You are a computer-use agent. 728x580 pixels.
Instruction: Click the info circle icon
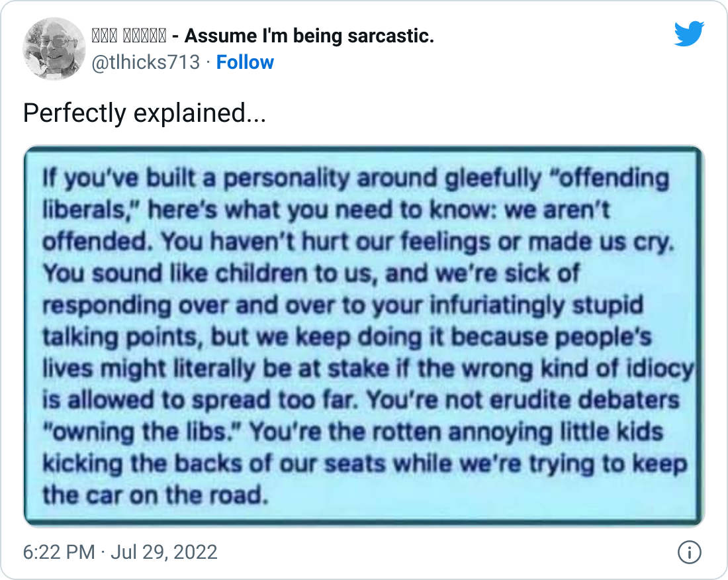tap(690, 553)
